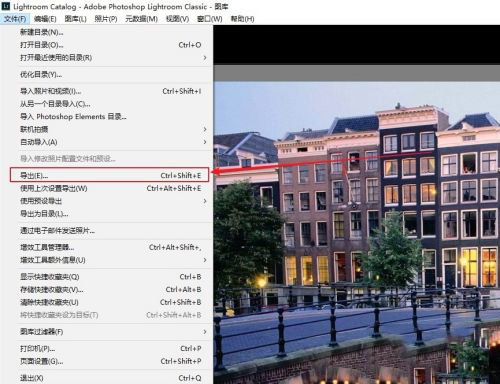
Task: Open 增效工具管理器... menu item
Action: (107, 247)
